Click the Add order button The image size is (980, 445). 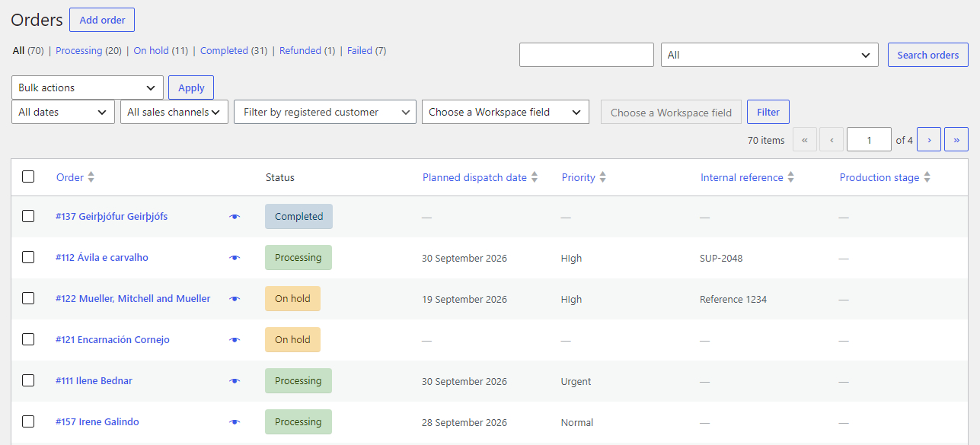(102, 20)
